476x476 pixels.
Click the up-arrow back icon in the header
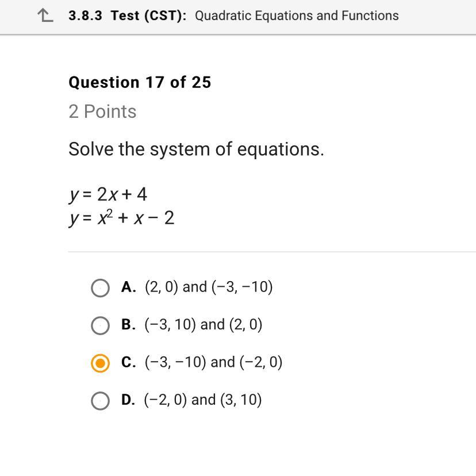[45, 16]
